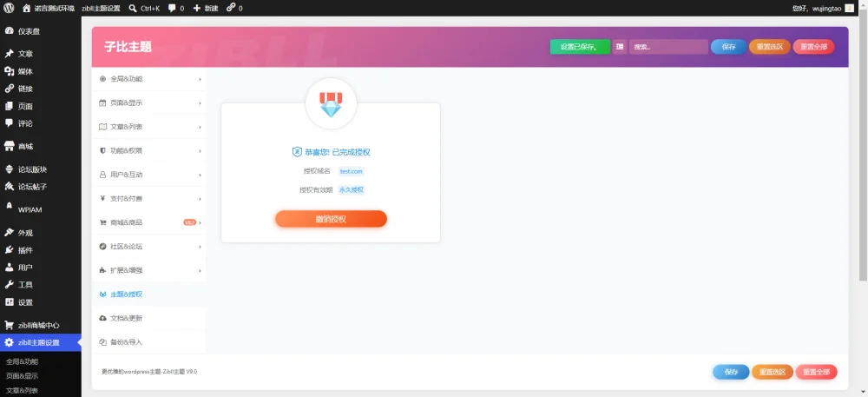The height and width of the screenshot is (397, 868).
Task: Open 媒体 media icon in sidebar
Action: point(9,71)
